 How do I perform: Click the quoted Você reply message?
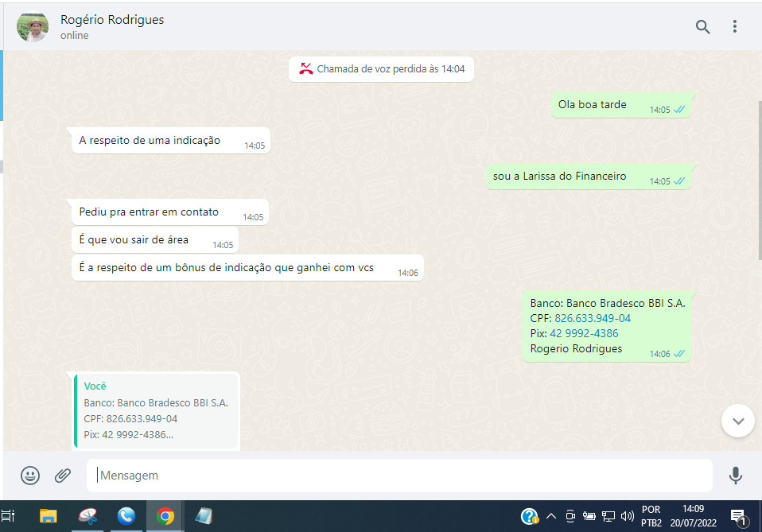[157, 410]
